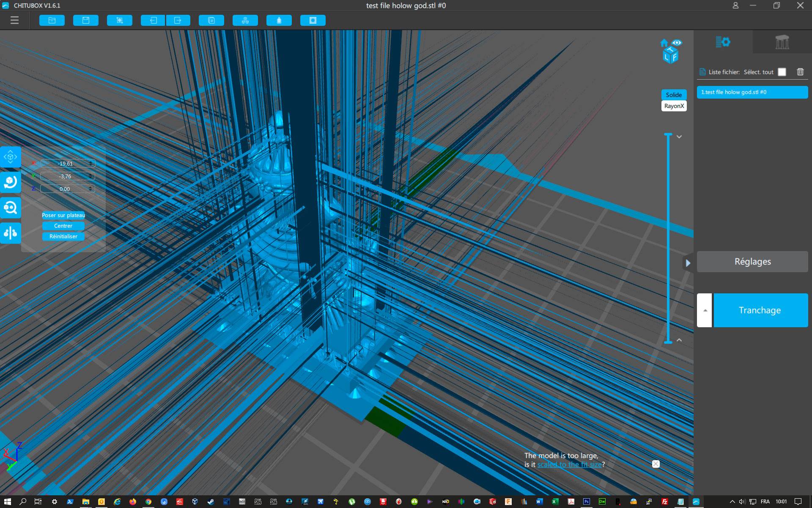Open the slice settings tab icon
Image resolution: width=812 pixels, height=508 pixels.
coord(723,42)
